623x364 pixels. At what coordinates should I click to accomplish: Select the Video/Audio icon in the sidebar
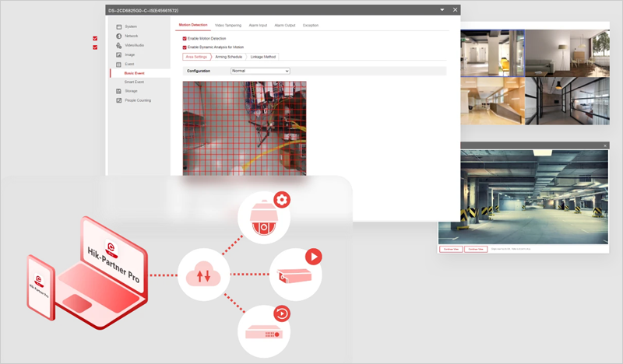pyautogui.click(x=118, y=45)
